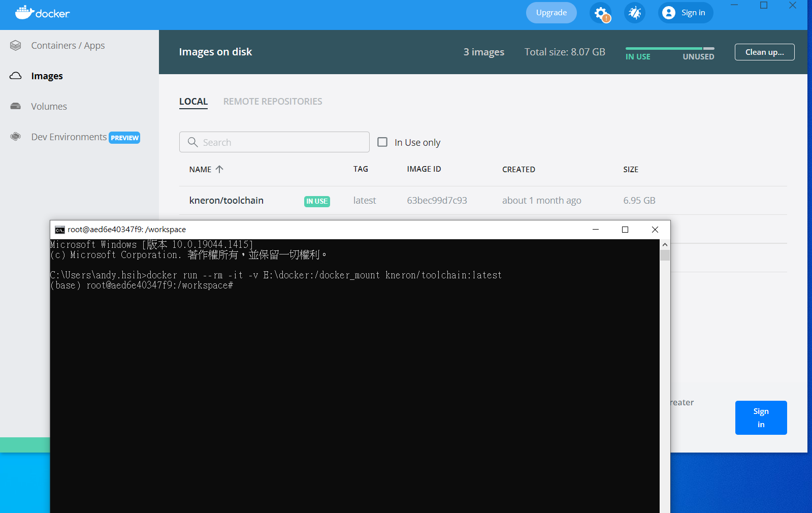Sort by TAG column header
The width and height of the screenshot is (812, 513).
(x=361, y=169)
